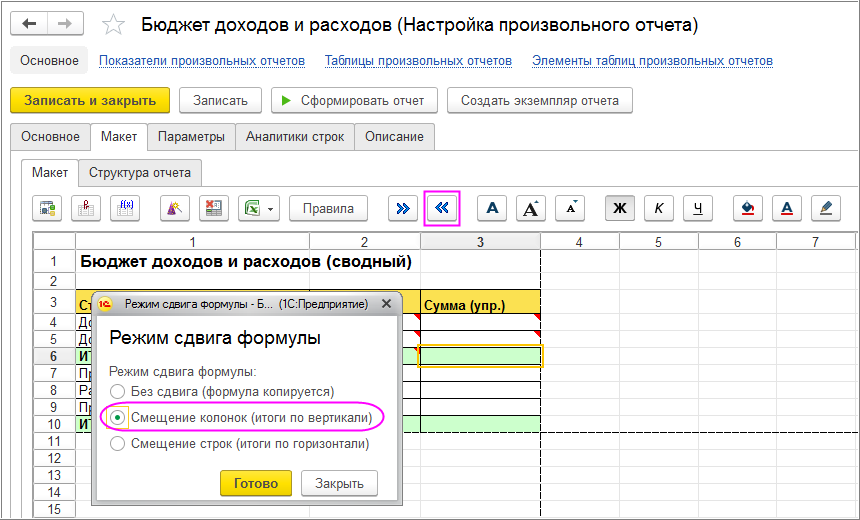The height and width of the screenshot is (520, 860).
Task: Add current report to favorites star
Action: [115, 24]
